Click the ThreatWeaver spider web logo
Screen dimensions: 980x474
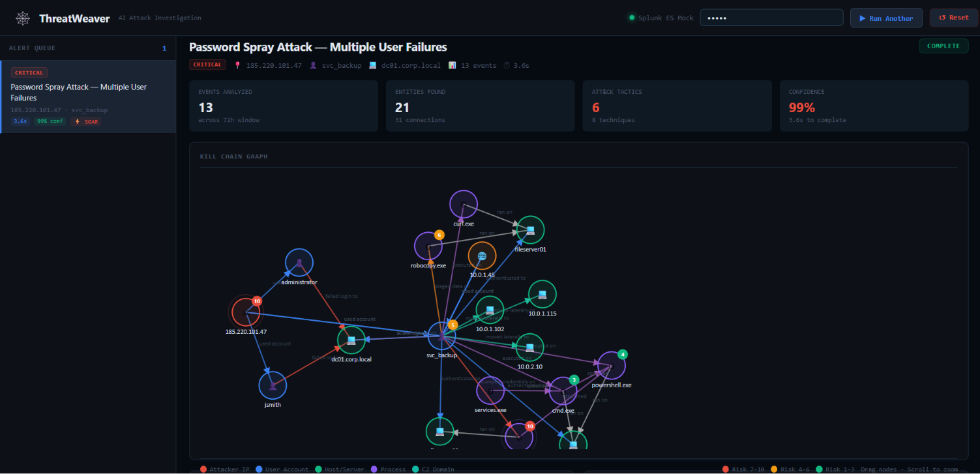click(x=23, y=18)
